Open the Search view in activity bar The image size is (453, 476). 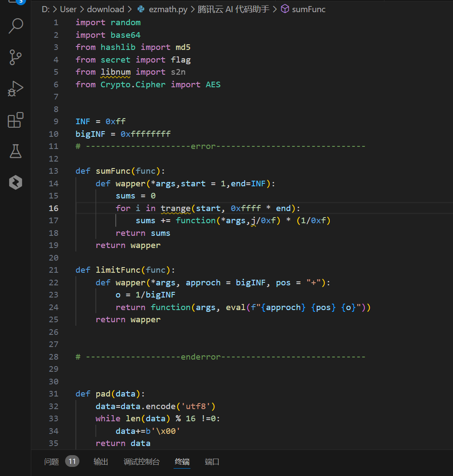click(x=16, y=26)
